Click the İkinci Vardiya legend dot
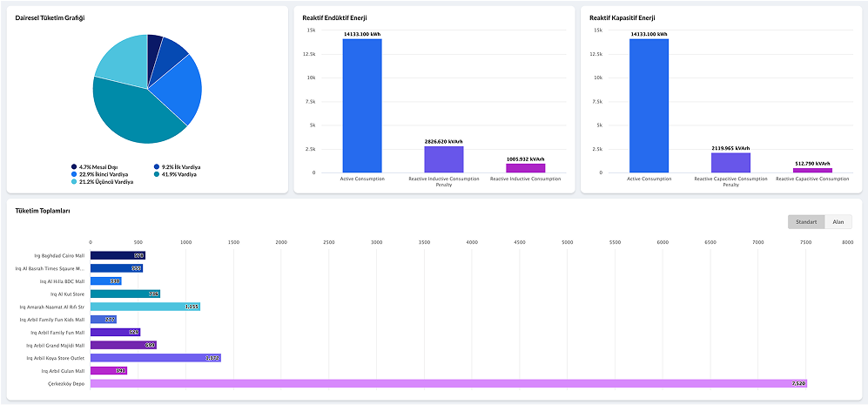 [x=74, y=174]
